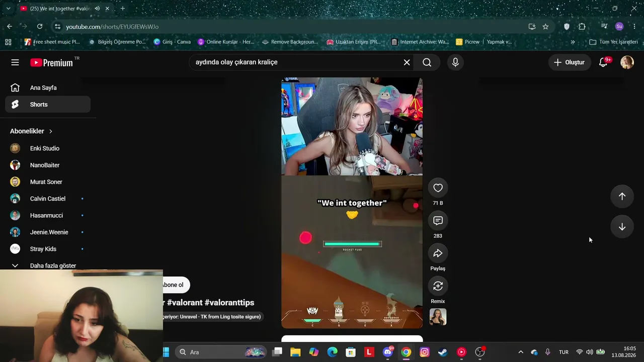The image size is (644, 362).
Task: Open Chrome extensions puzzle icon
Action: [x=582, y=27]
